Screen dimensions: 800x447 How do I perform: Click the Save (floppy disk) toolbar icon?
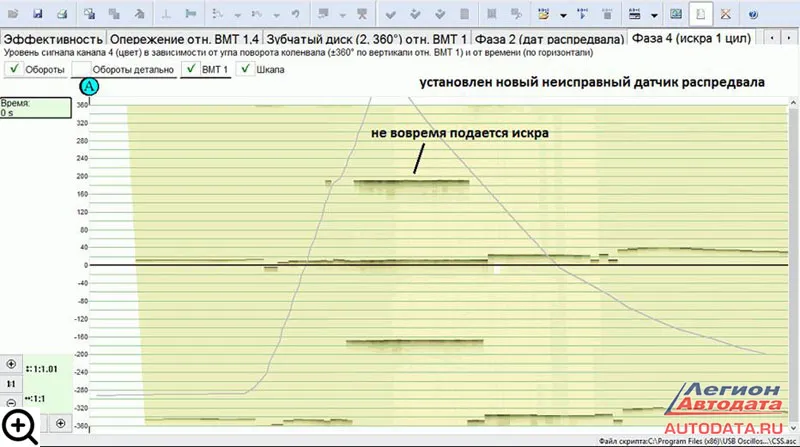(x=37, y=15)
